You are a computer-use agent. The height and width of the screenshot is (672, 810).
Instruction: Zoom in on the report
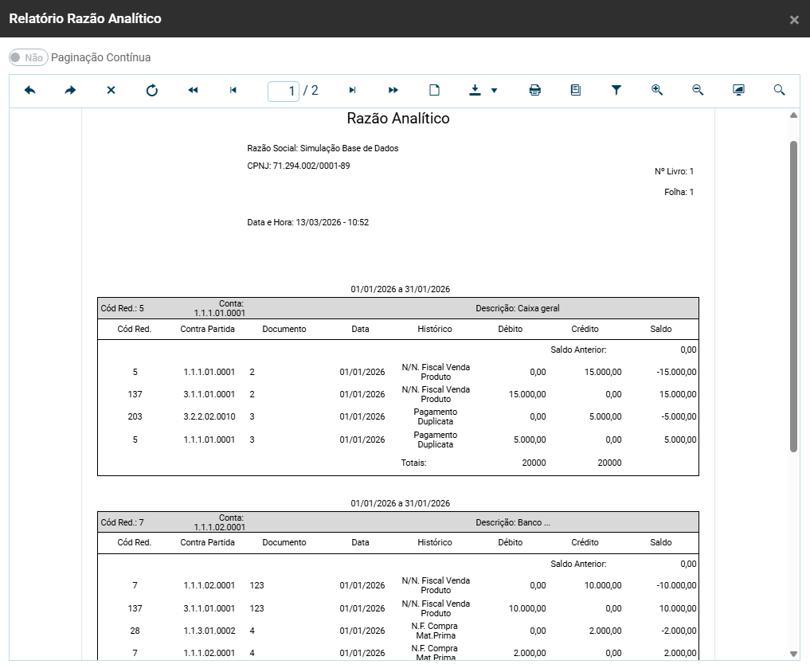tap(657, 91)
